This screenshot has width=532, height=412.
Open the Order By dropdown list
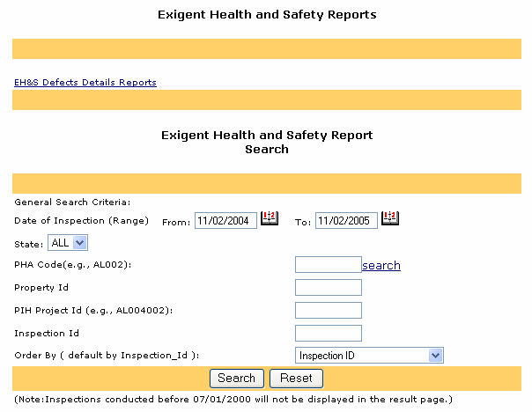point(369,355)
